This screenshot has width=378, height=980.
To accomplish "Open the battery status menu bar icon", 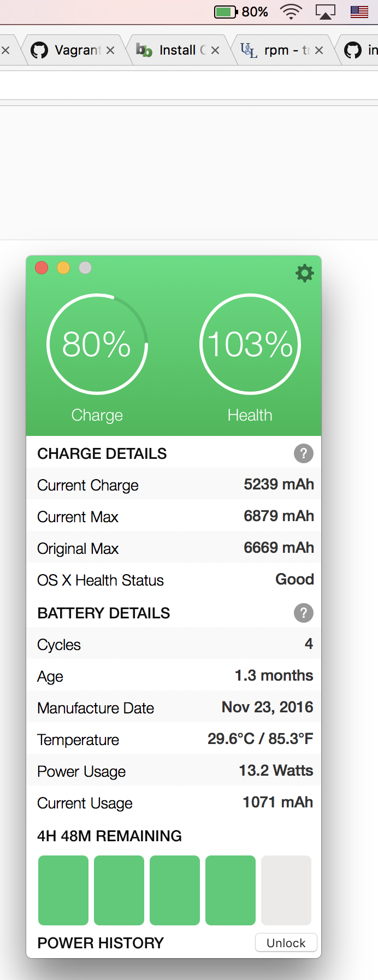I will [226, 11].
